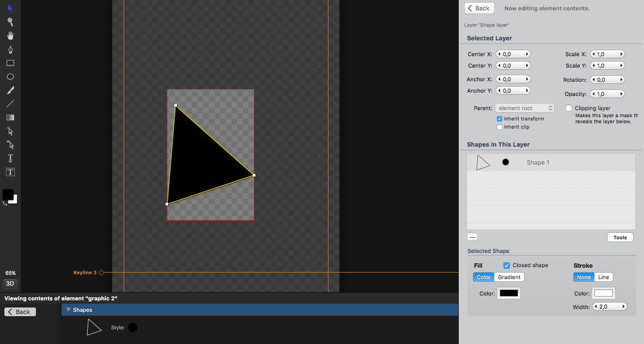Select the magnifier zoom tool
The height and width of the screenshot is (344, 644).
tap(10, 22)
